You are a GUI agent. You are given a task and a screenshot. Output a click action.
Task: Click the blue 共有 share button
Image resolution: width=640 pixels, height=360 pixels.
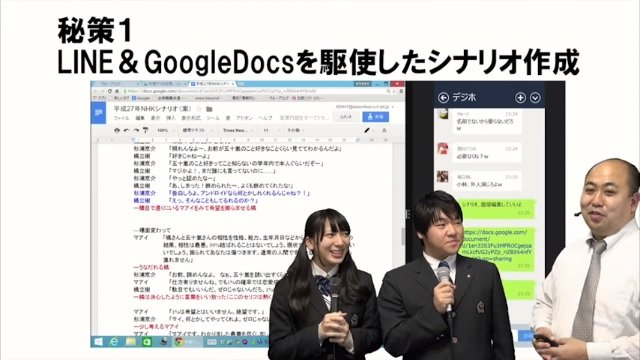point(376,117)
